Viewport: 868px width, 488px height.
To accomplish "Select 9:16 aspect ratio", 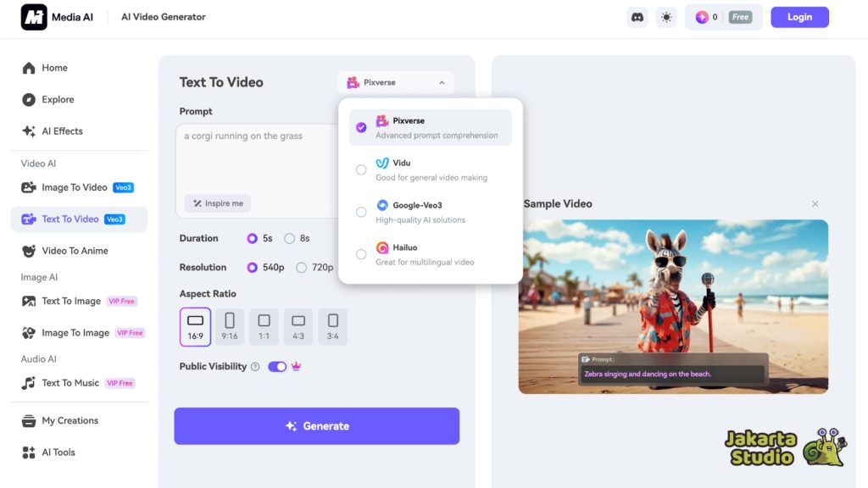I will tap(230, 327).
